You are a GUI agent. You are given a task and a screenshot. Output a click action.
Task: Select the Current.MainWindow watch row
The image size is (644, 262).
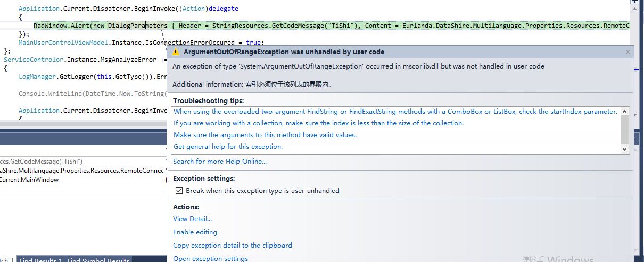coord(30,180)
